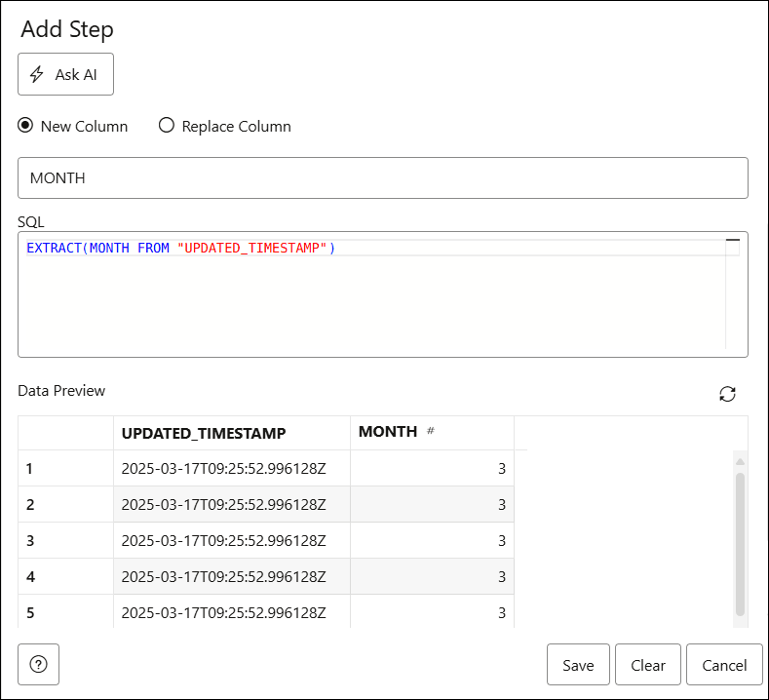Screen dimensions: 769x700
Task: Click the column name field containing MONTH
Action: [x=382, y=178]
